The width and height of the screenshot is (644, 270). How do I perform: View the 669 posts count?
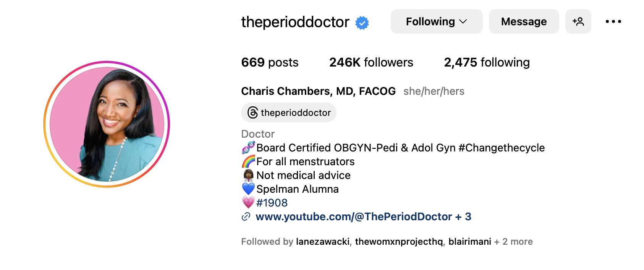click(x=270, y=62)
